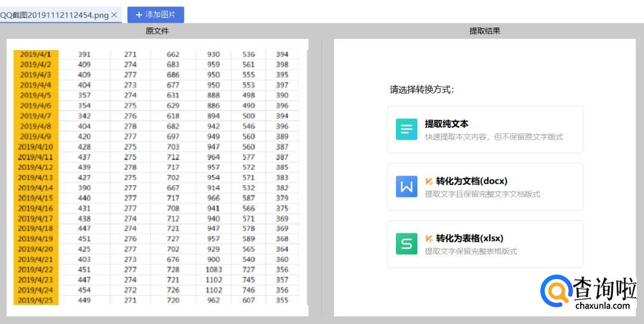Click value 697 in 2019/4/9 row
Screen dimensions: 644x324
(x=173, y=137)
